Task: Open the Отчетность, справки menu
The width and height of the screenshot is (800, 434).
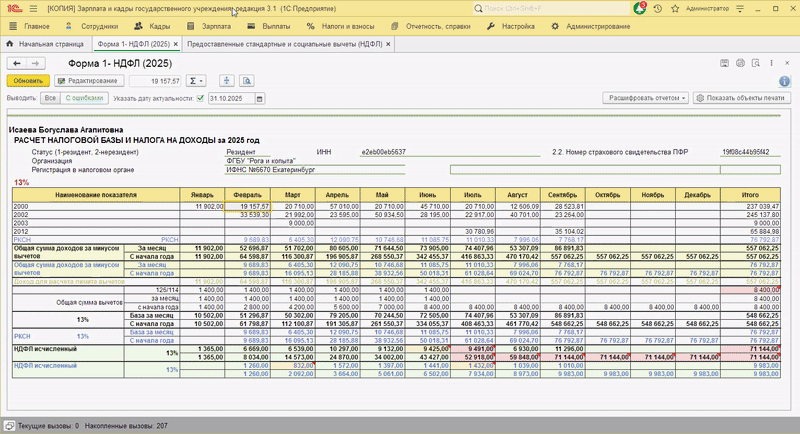Action: click(431, 26)
